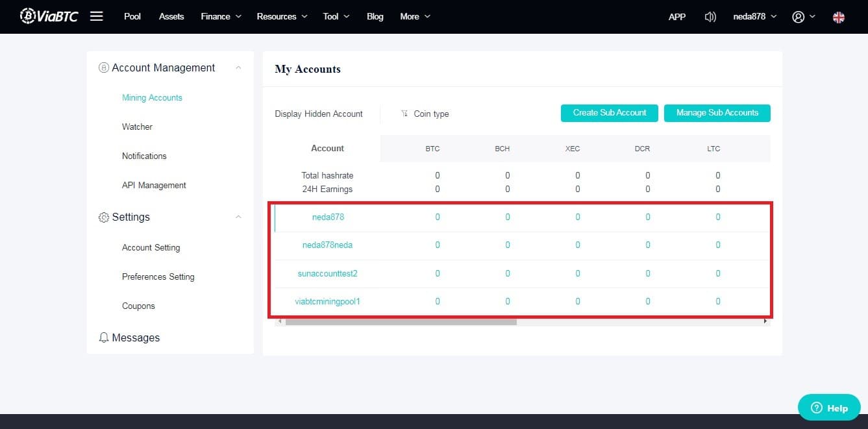Click the speaker announcement icon
Image resolution: width=868 pixels, height=429 pixels.
710,17
